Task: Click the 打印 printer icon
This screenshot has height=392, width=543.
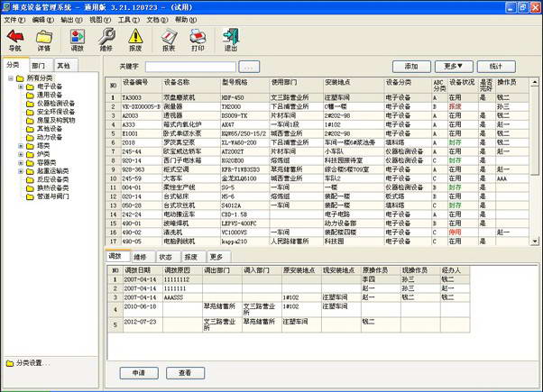Action: 198,37
